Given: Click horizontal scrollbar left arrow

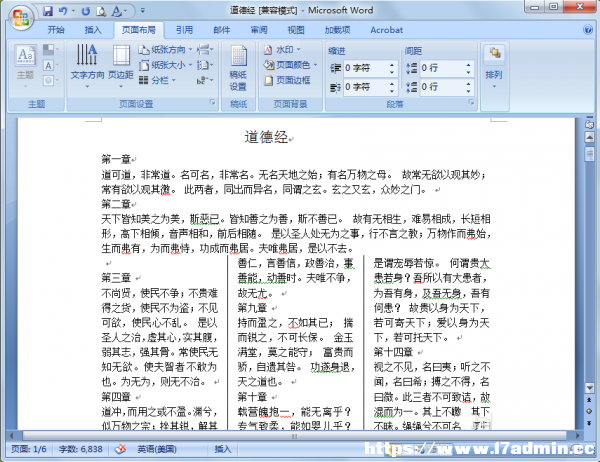Looking at the screenshot, I should [x=12, y=436].
